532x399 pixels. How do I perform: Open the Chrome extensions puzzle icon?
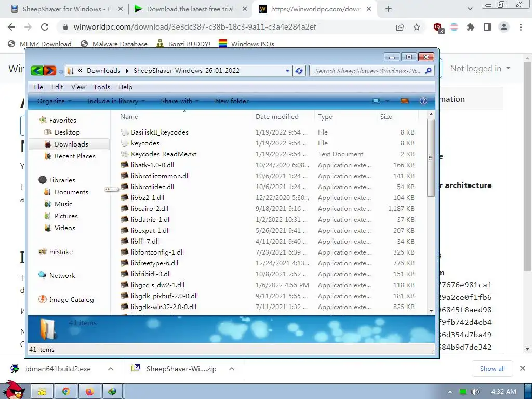tap(471, 27)
